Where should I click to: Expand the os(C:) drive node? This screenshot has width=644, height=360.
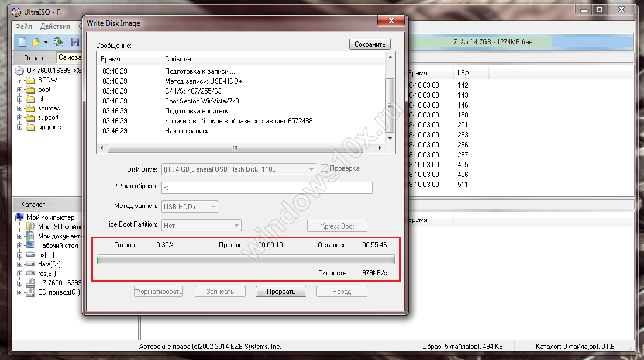pos(19,255)
